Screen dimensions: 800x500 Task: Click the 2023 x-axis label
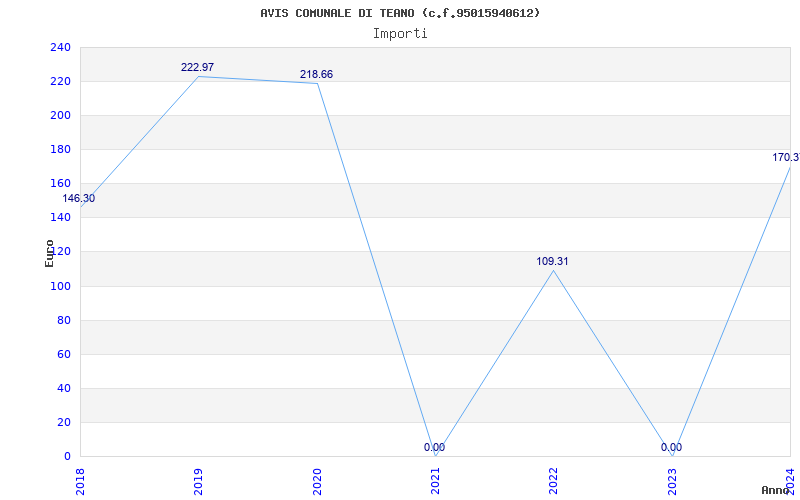[x=672, y=481]
